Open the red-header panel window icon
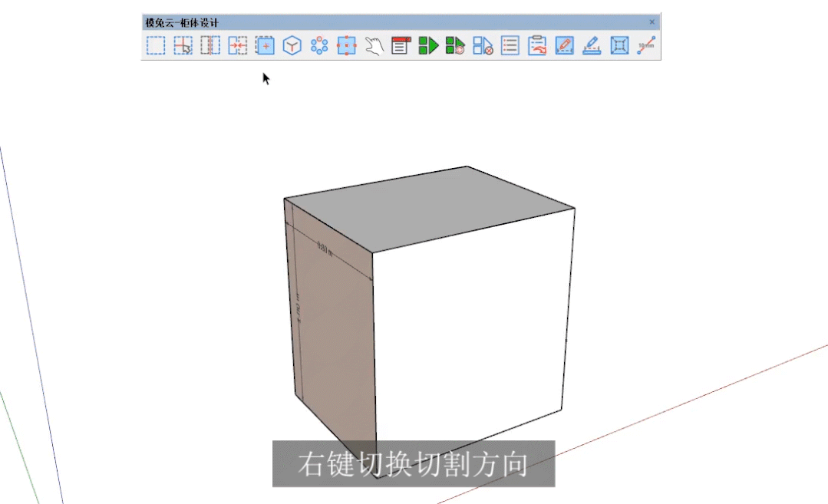 [401, 46]
